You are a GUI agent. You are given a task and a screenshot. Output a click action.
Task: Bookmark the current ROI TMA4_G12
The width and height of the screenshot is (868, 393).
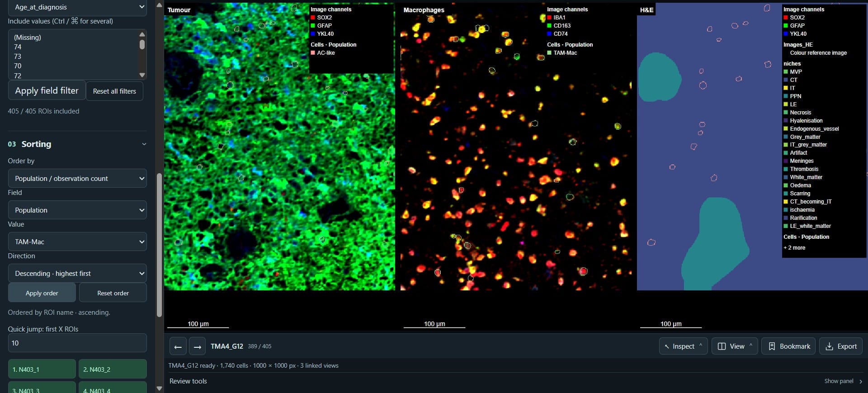[788, 346]
